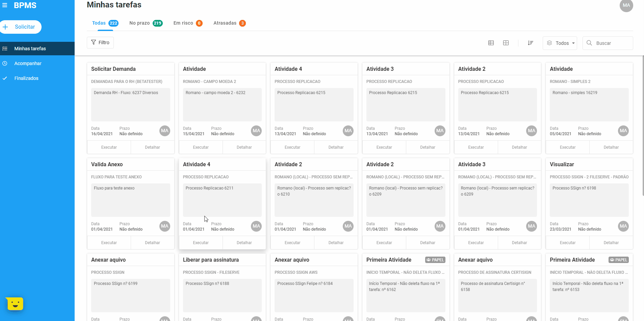
Task: Open the yellow smiley chat widget
Action: pos(15,304)
